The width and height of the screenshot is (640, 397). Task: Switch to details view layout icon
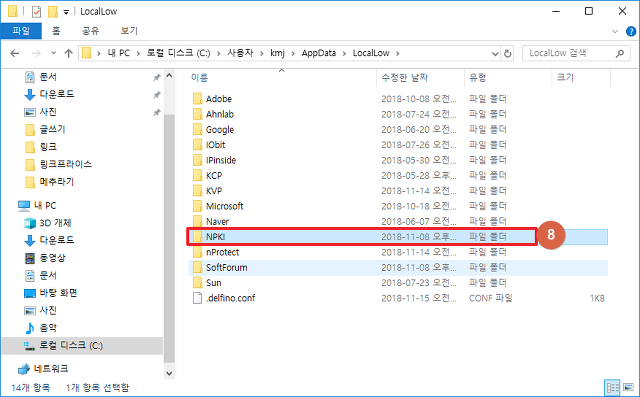point(612,387)
